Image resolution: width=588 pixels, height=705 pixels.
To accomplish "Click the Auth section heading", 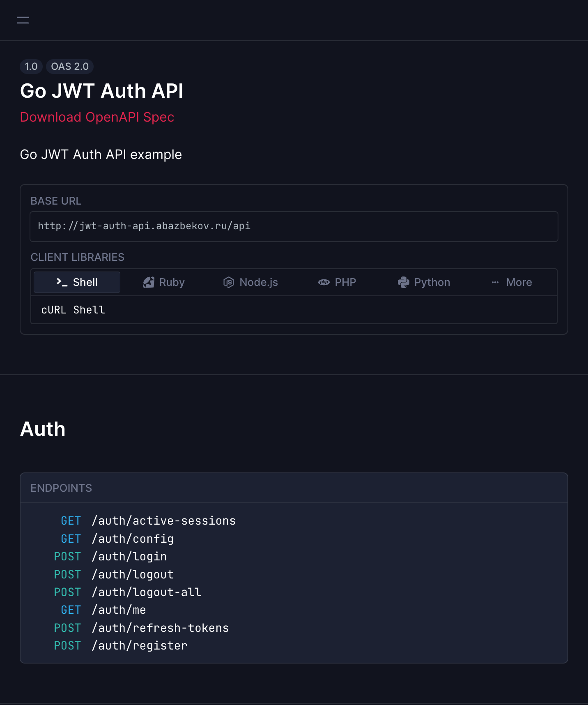I will (43, 429).
